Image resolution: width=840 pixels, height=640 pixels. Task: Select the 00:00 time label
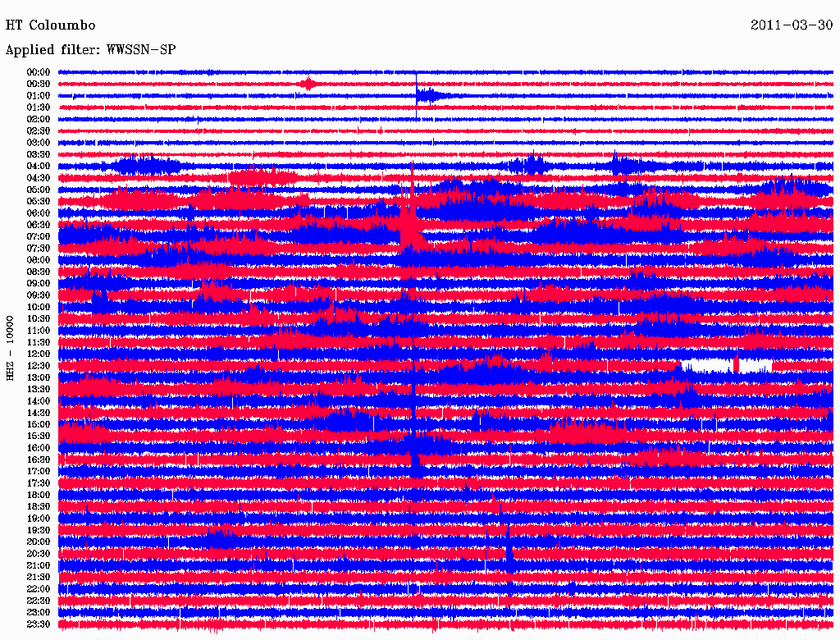point(38,72)
